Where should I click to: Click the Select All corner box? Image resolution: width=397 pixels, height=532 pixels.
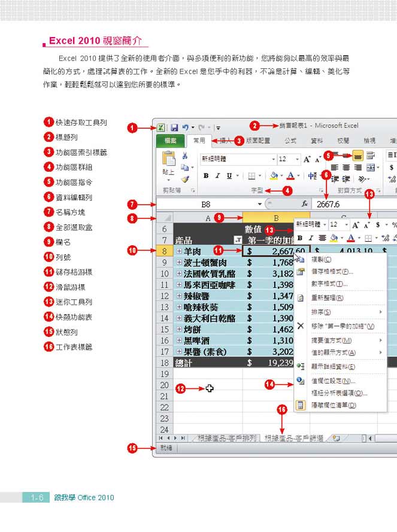(x=165, y=217)
